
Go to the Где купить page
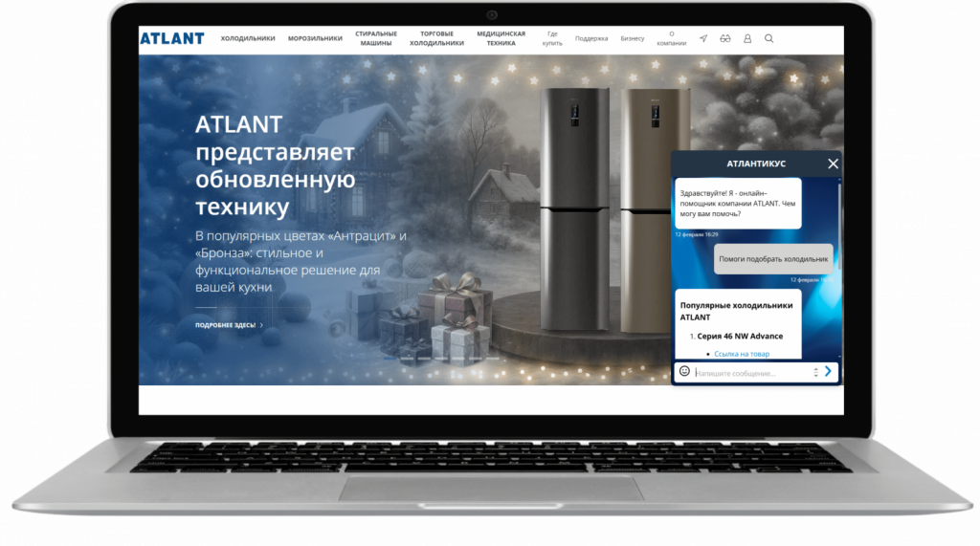(552, 39)
